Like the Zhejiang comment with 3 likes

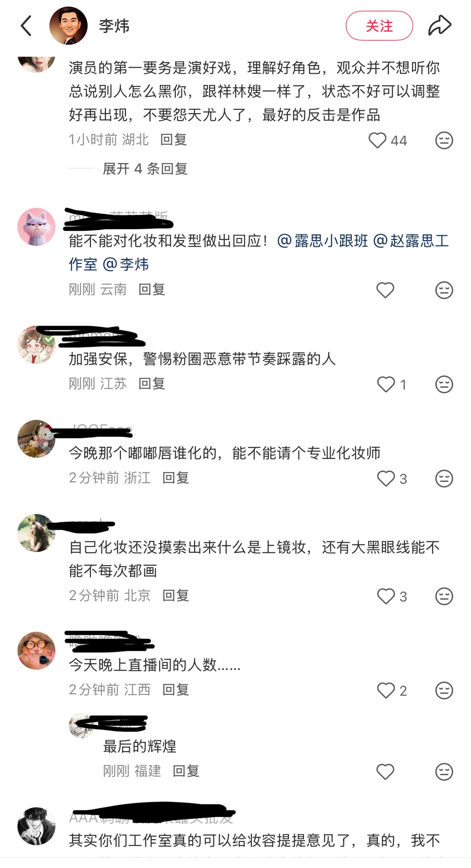tap(386, 478)
